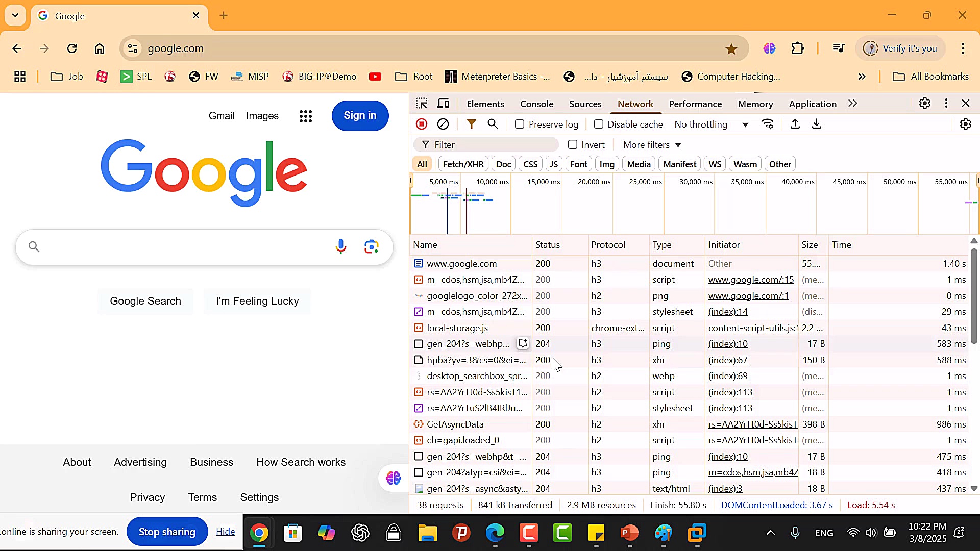Select the Doc filter toggle

pos(503,164)
